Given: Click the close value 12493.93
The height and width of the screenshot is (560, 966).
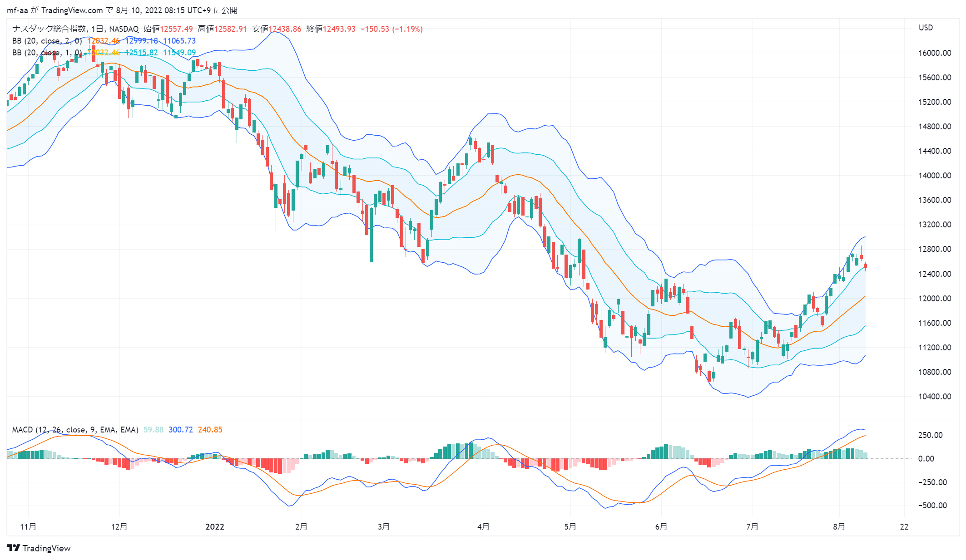Looking at the screenshot, I should (339, 29).
